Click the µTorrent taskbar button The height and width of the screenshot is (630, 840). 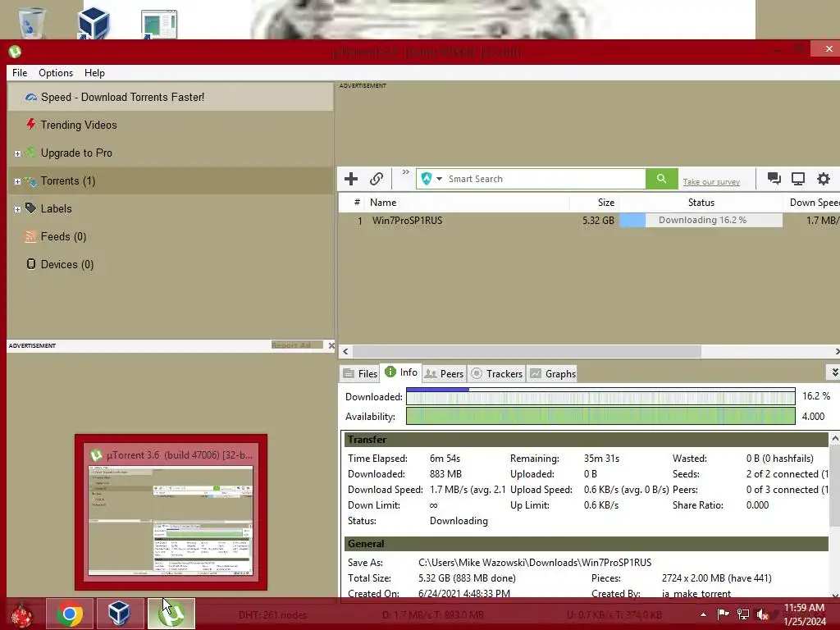tap(171, 614)
